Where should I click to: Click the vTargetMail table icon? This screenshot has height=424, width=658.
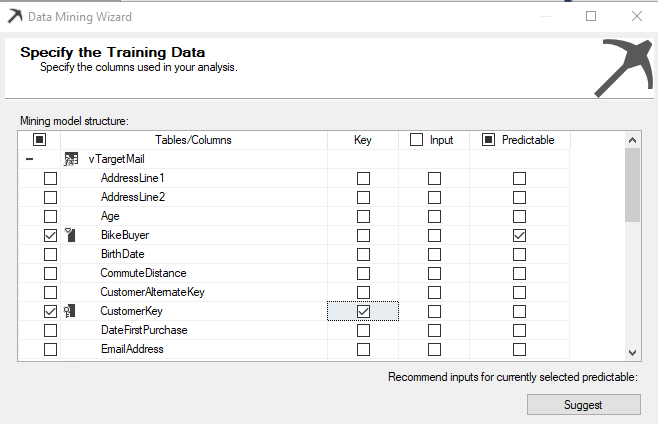click(71, 159)
